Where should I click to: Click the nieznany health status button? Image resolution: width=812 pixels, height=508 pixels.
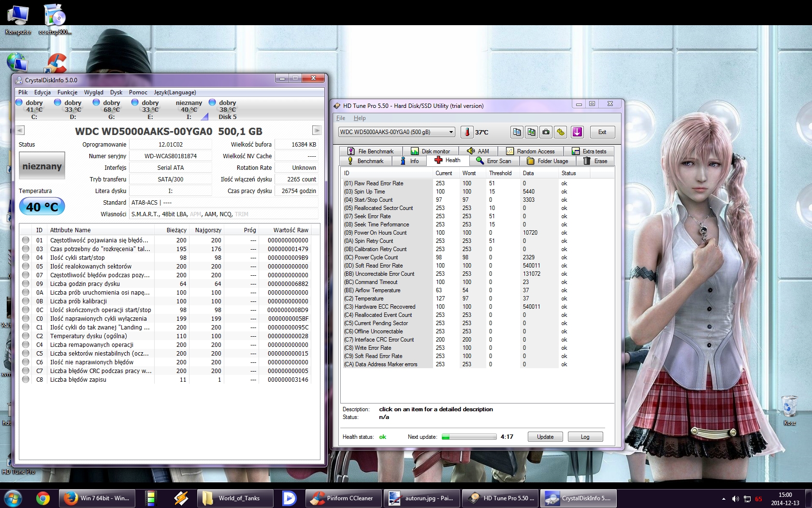coord(42,166)
